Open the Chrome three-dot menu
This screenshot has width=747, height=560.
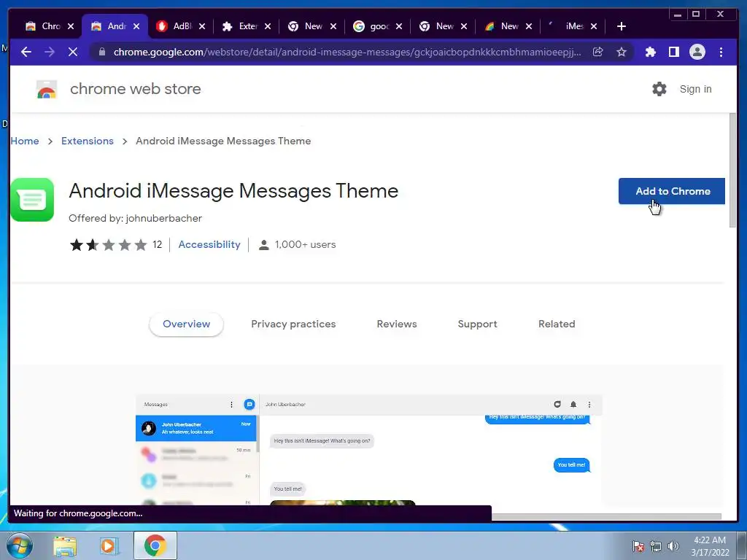coord(721,52)
